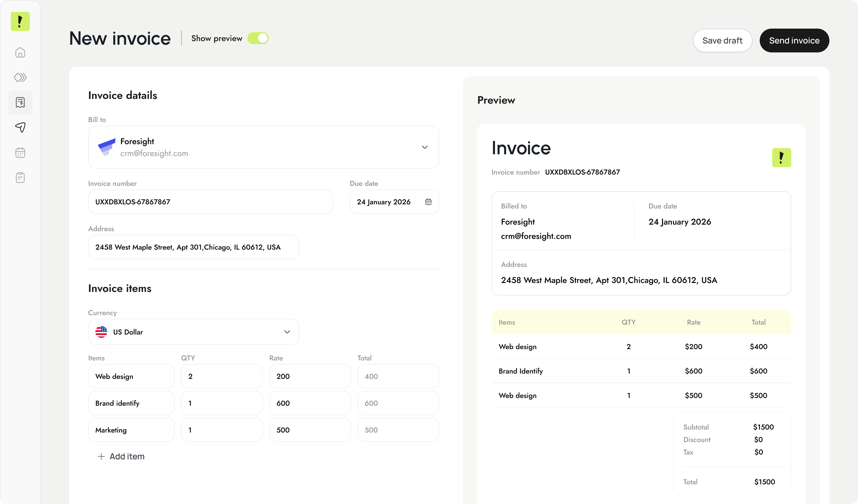Open the double-chevron diamond sidebar icon
The image size is (858, 504).
tap(20, 77)
